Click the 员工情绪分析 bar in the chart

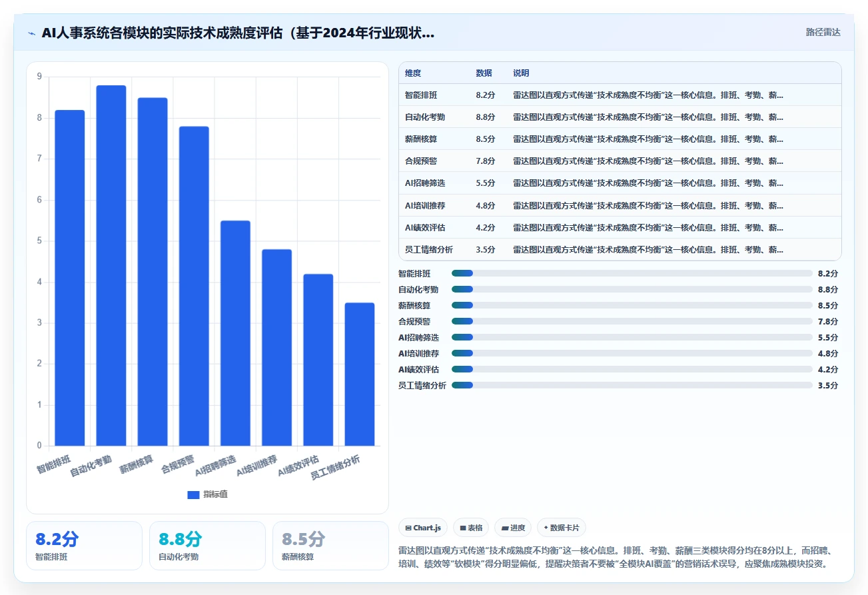click(360, 374)
